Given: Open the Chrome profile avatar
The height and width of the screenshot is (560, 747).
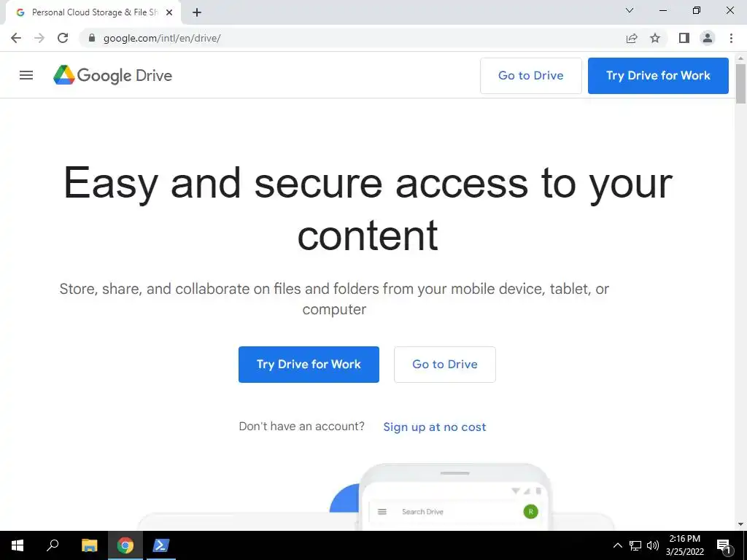Looking at the screenshot, I should tap(708, 38).
